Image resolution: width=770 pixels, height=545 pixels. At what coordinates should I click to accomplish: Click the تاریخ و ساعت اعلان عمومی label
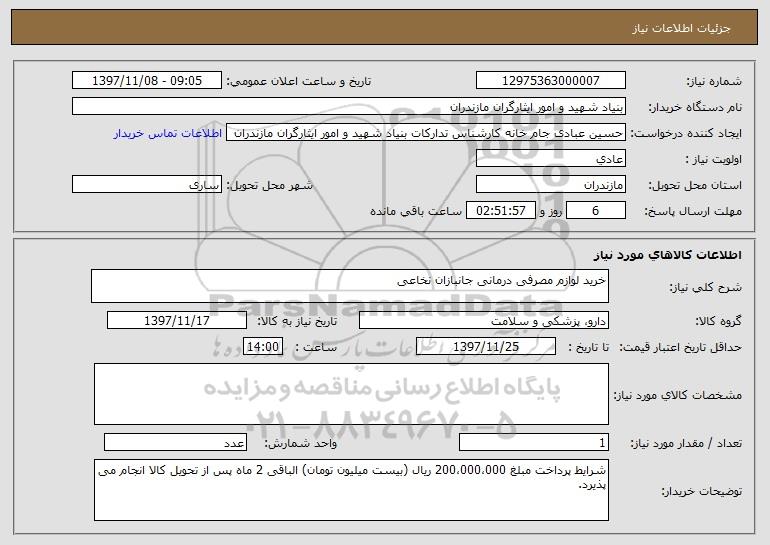point(299,81)
